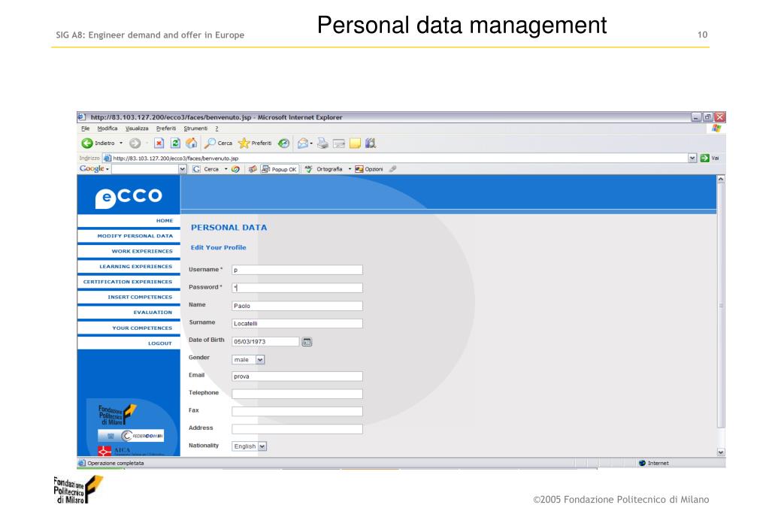Go to the Home page icon
This screenshot has width=769, height=532.
pyautogui.click(x=192, y=144)
